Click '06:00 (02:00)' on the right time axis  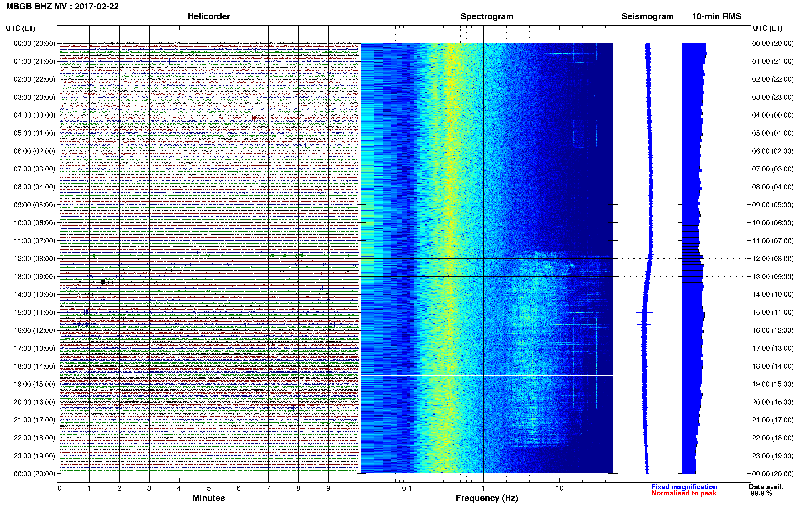click(x=773, y=151)
